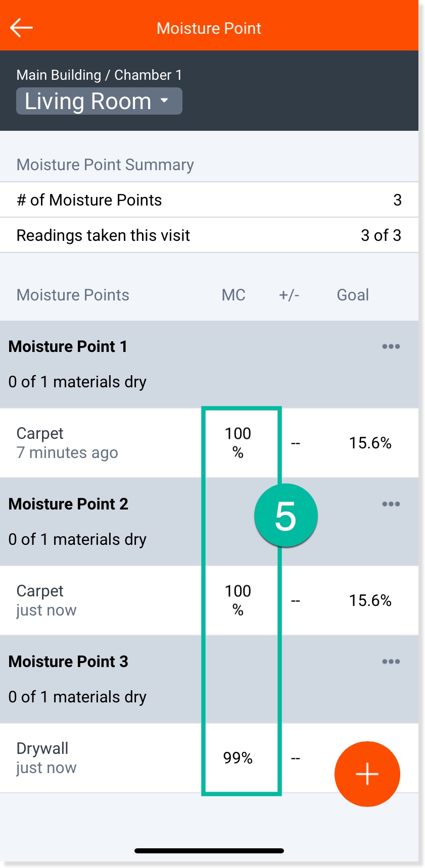Tap the Readings taken this visit row
Image resolution: width=425 pixels, height=868 pixels.
[x=209, y=235]
